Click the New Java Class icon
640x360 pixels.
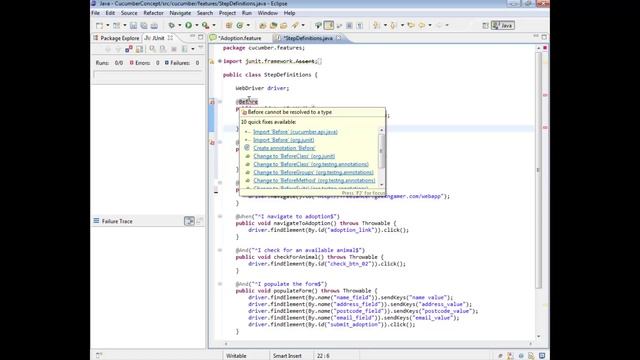240,25
